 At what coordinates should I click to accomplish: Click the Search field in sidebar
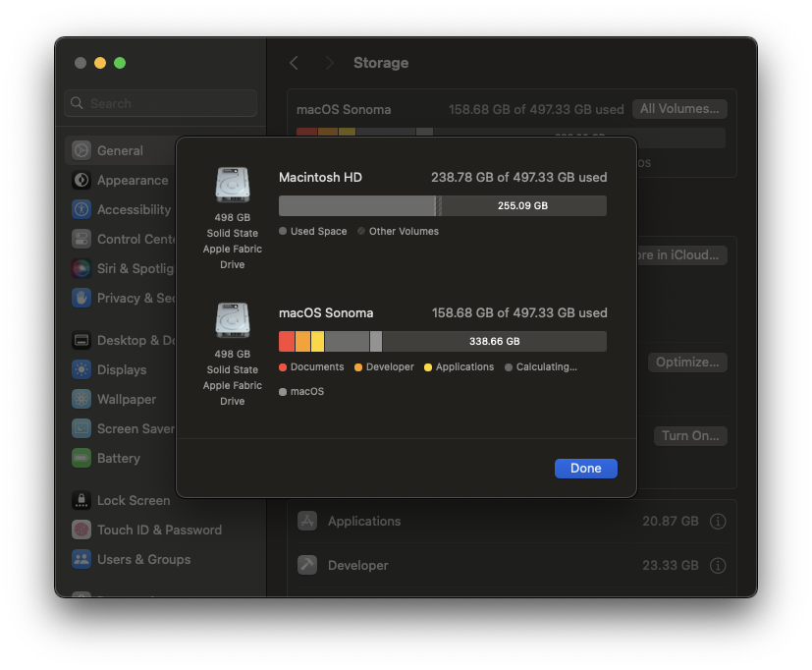pyautogui.click(x=162, y=103)
